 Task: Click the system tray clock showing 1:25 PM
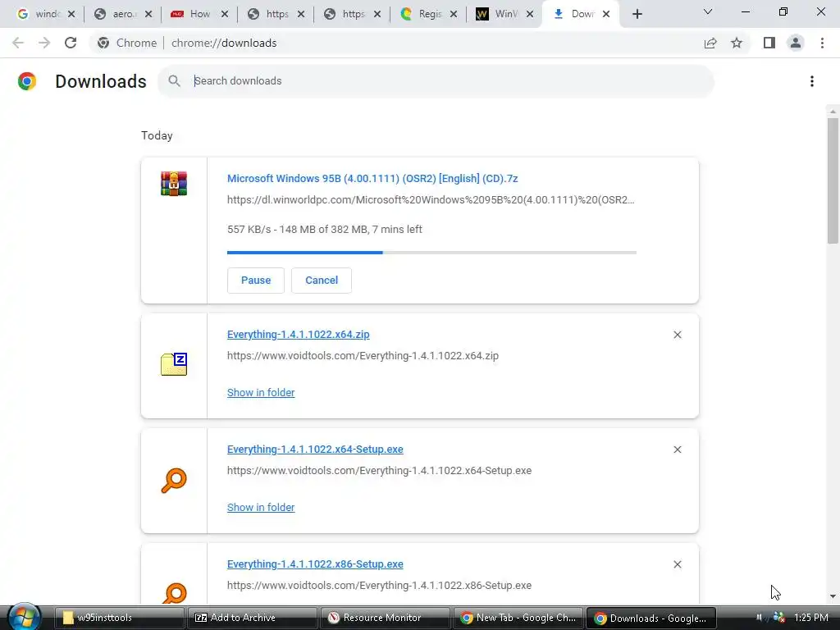point(811,618)
